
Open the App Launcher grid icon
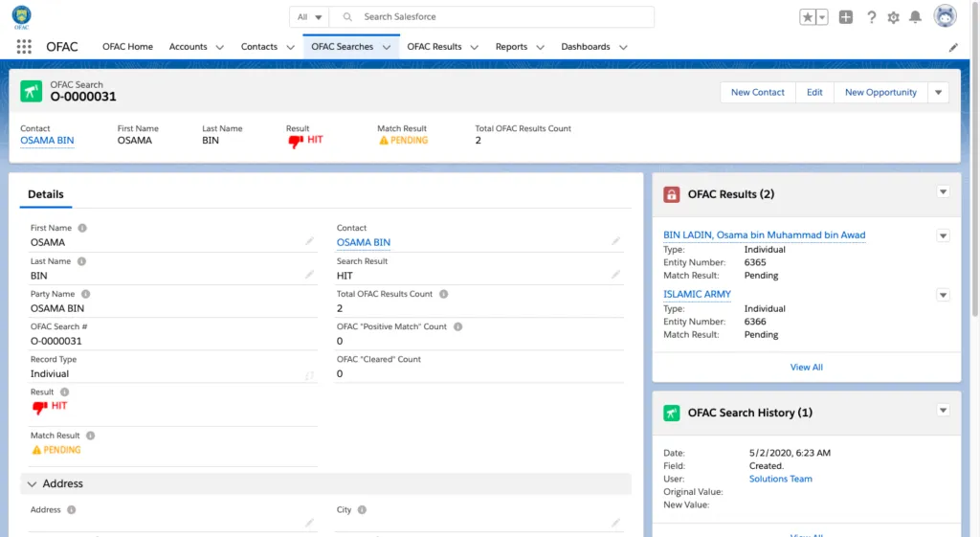point(24,47)
